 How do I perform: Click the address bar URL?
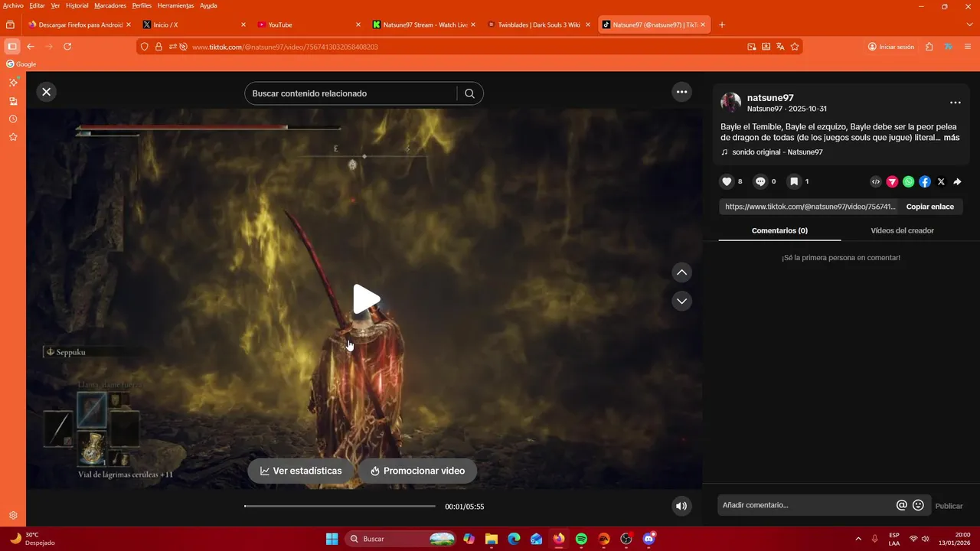[x=285, y=47]
